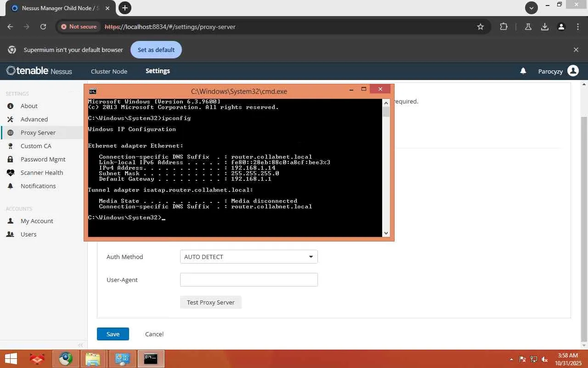
Task: Cancel the proxy server changes
Action: 154,334
